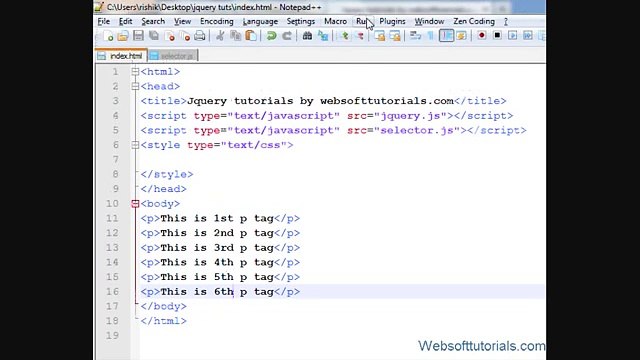Open the Search menu
The image size is (640, 360).
[153, 21]
